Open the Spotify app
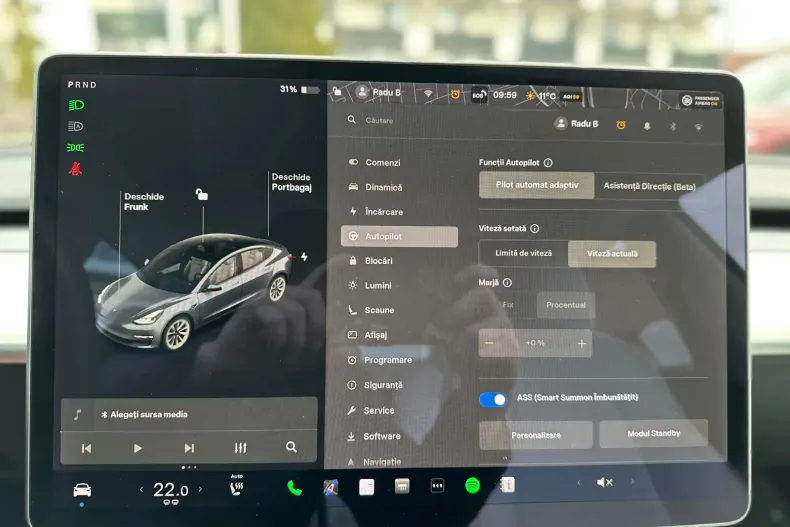Viewport: 790px width, 527px height. [473, 486]
